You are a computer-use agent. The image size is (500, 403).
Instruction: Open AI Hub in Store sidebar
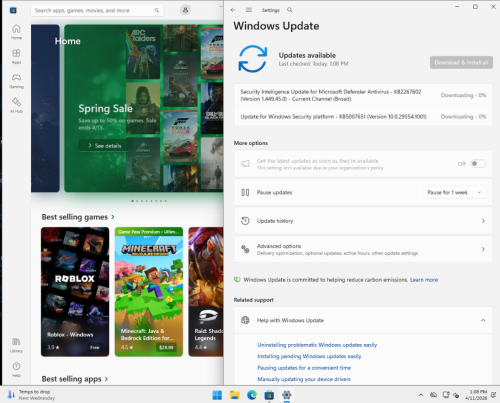(16, 105)
